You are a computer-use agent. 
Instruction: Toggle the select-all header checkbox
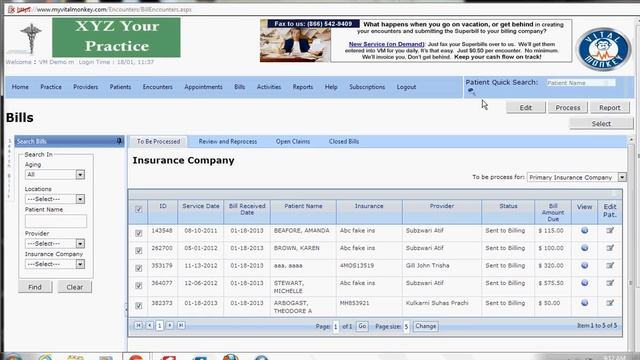[x=138, y=210]
